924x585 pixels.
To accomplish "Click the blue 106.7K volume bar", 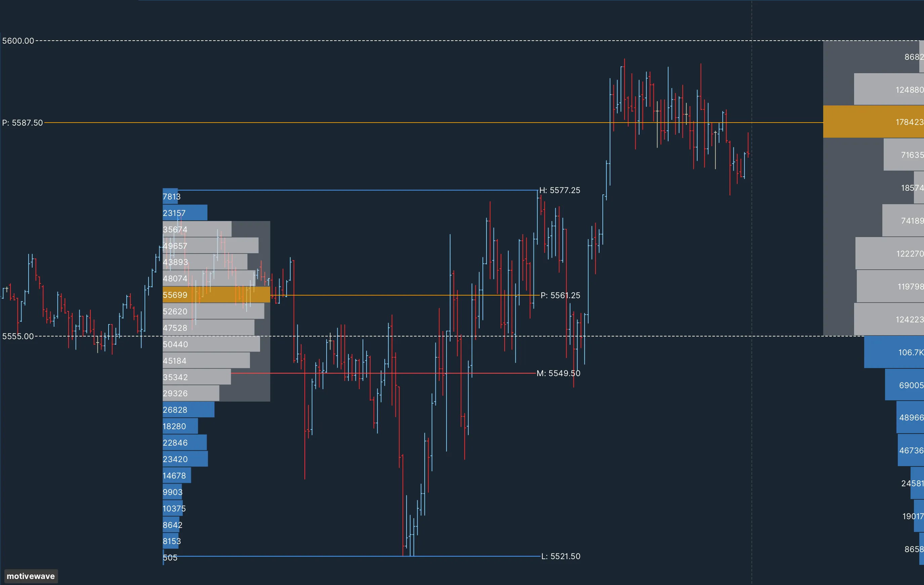I will [x=894, y=352].
